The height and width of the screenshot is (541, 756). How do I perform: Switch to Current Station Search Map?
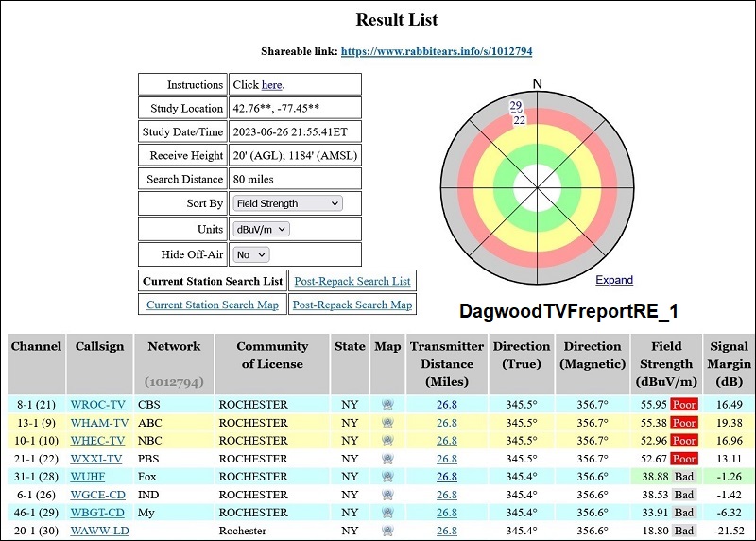pos(213,305)
